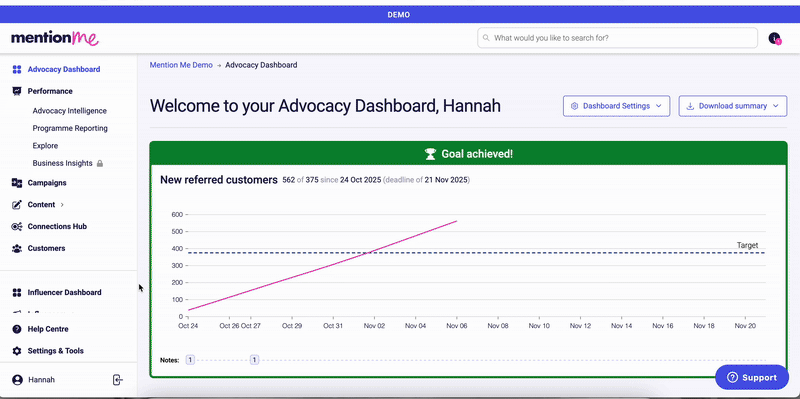This screenshot has height=399, width=800.
Task: Click the Advocacy Dashboard grid icon
Action: click(x=17, y=69)
